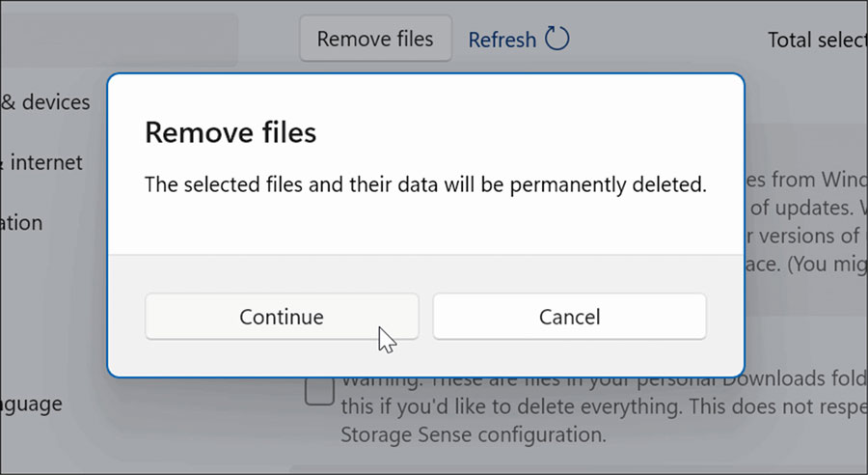This screenshot has height=475, width=868.
Task: Click the background text 'es from Wind'
Action: pyautogui.click(x=806, y=180)
